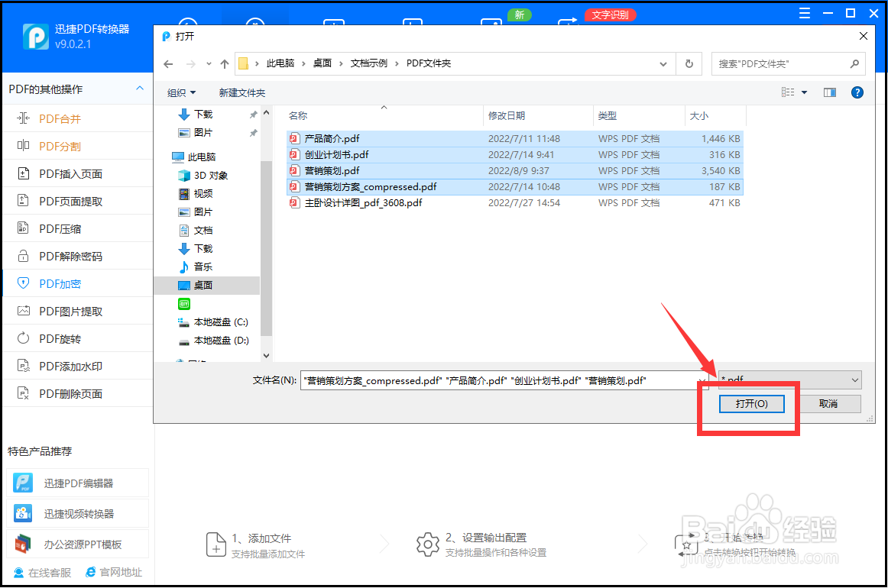This screenshot has width=888, height=588.
Task: Select PDF删除页面 option
Action: 78,393
